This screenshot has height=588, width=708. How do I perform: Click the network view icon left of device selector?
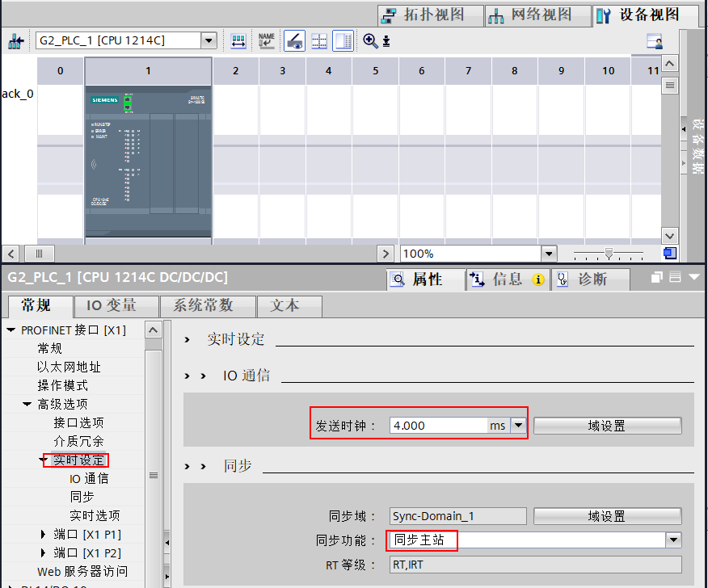point(16,41)
